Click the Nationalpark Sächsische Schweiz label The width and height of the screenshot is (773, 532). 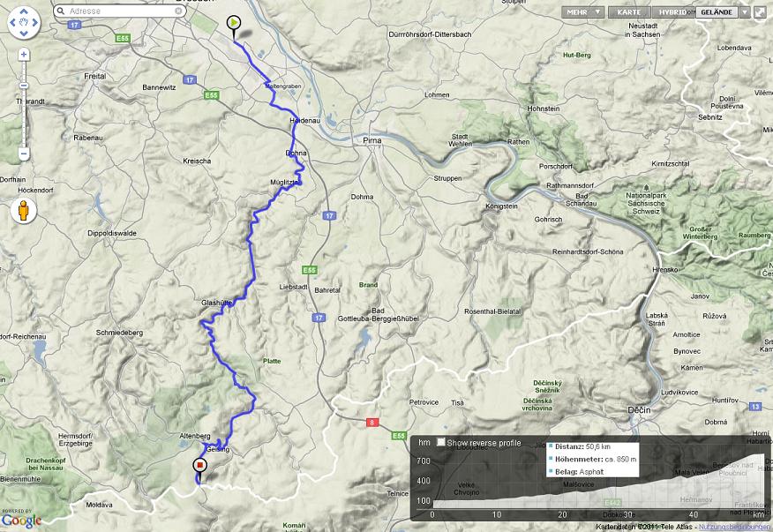coord(646,203)
